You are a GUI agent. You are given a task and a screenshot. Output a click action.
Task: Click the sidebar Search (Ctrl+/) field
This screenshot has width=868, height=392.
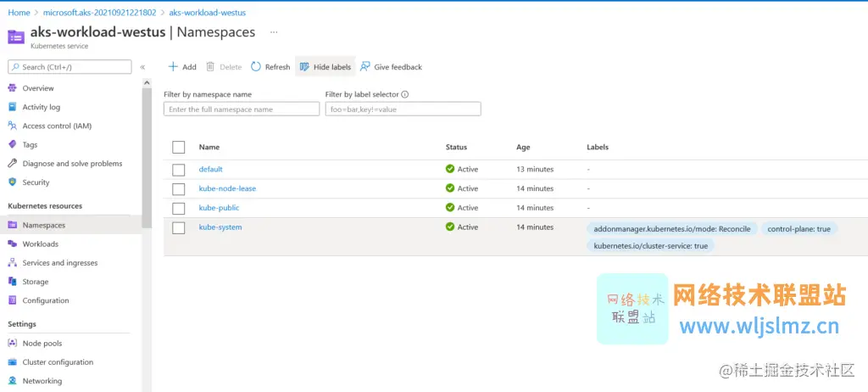(x=70, y=67)
